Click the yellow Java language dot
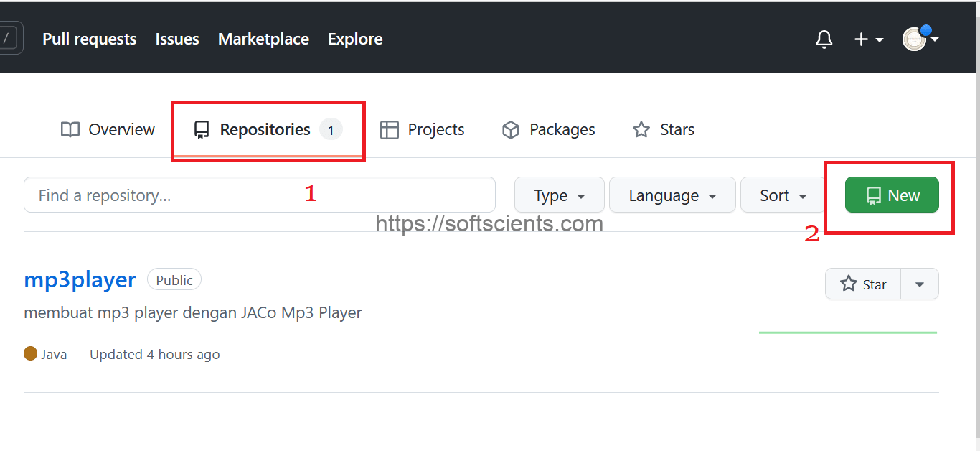 (x=29, y=353)
